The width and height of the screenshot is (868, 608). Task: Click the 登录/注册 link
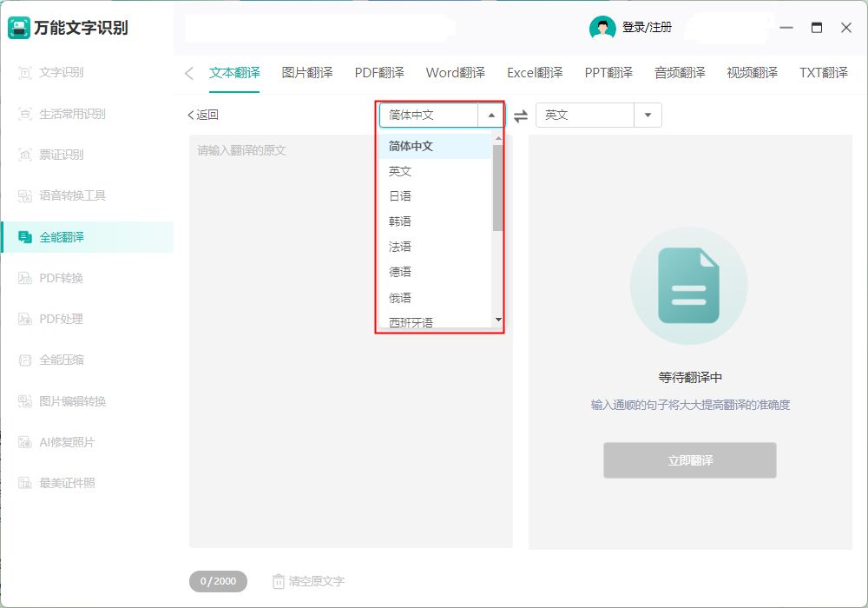647,28
